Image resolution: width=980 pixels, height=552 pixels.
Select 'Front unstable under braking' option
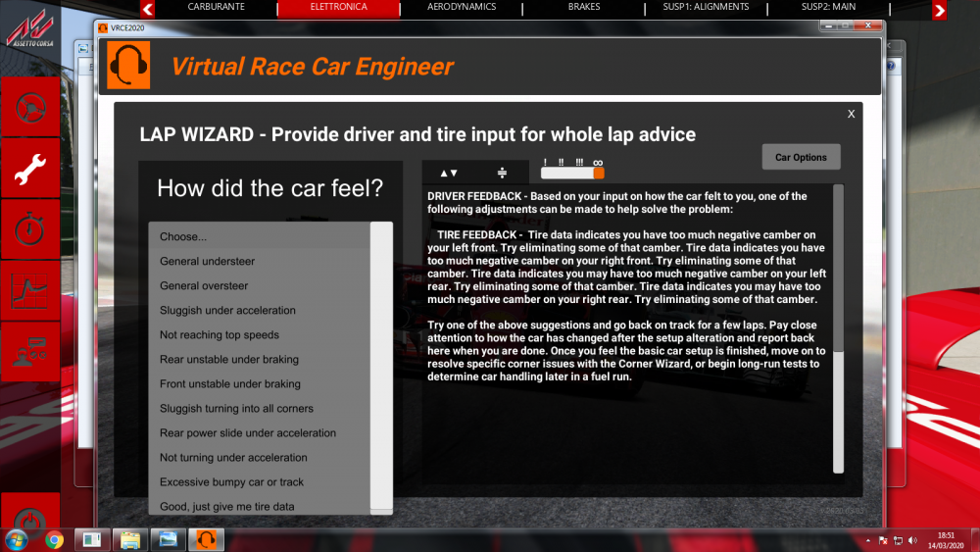(x=260, y=383)
